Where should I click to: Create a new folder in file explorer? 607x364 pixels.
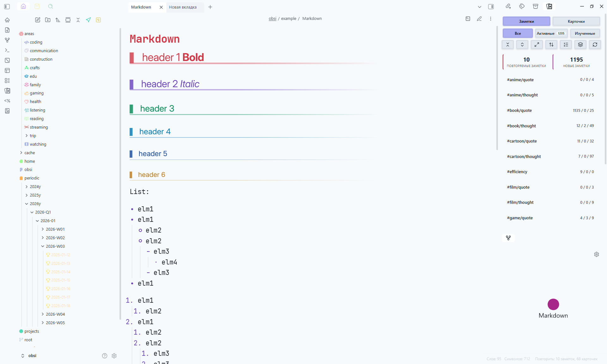48,20
